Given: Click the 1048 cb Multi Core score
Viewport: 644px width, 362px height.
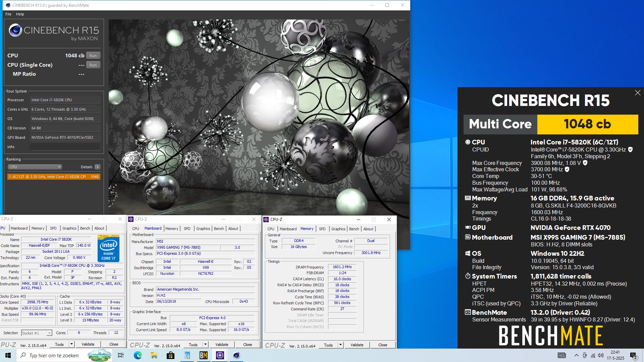Looking at the screenshot, I should point(587,124).
